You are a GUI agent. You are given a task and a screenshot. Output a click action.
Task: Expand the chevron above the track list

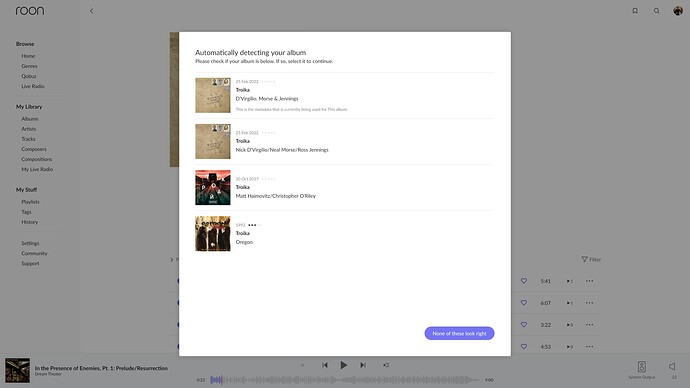pos(172,260)
